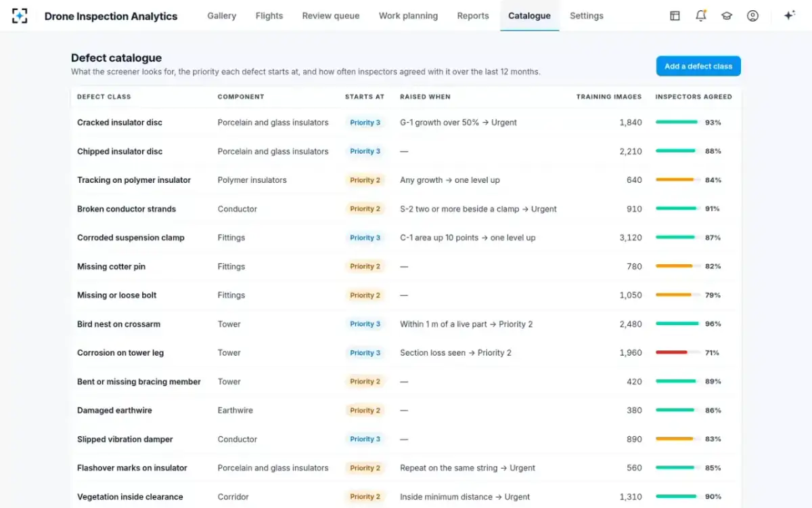
Task: Click the 71% inspectors agreed value
Action: click(x=712, y=353)
